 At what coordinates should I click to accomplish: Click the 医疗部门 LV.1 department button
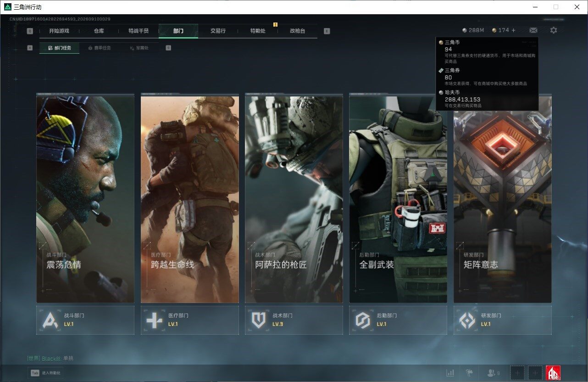pos(190,320)
